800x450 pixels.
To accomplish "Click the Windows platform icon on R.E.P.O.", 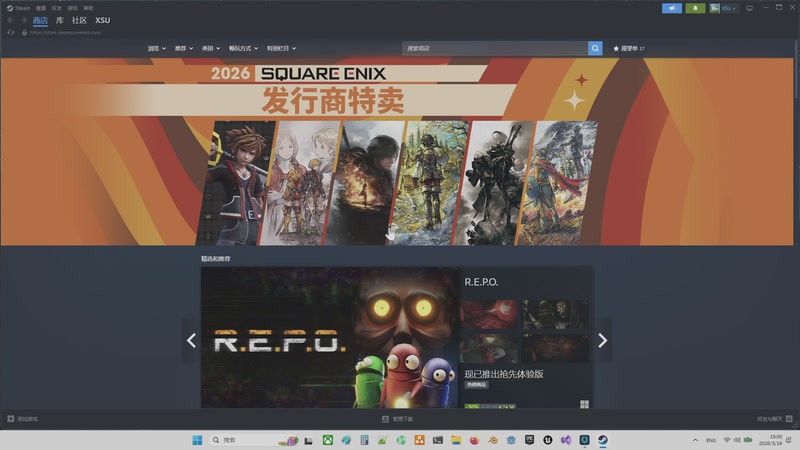I will click(584, 405).
